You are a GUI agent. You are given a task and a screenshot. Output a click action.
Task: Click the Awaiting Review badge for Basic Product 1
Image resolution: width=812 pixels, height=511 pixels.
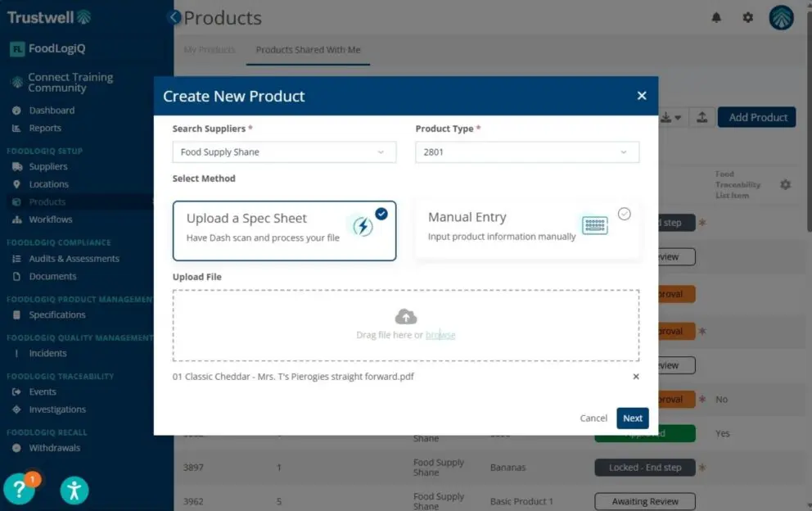pos(645,501)
